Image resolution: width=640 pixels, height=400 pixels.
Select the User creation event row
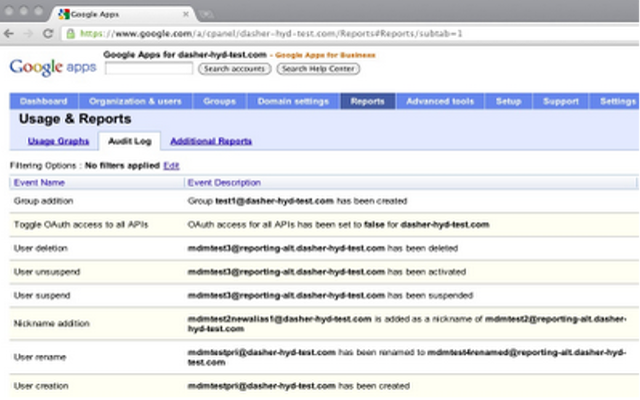[x=324, y=386]
